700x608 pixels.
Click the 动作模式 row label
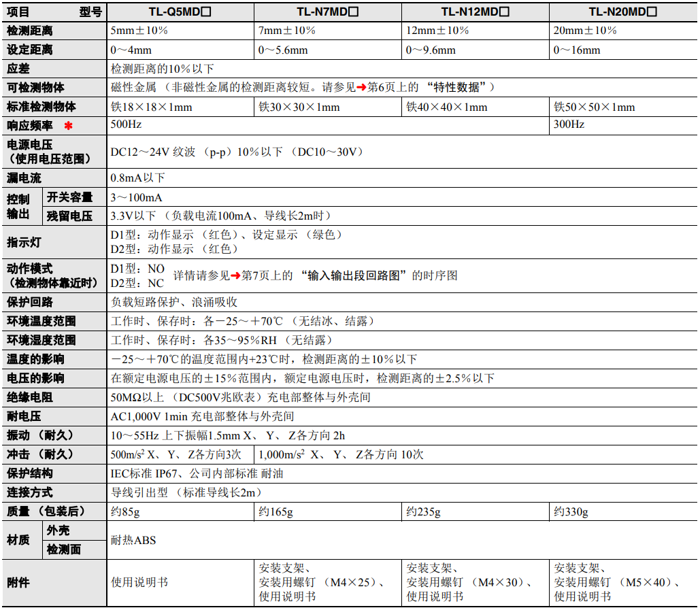(30, 269)
